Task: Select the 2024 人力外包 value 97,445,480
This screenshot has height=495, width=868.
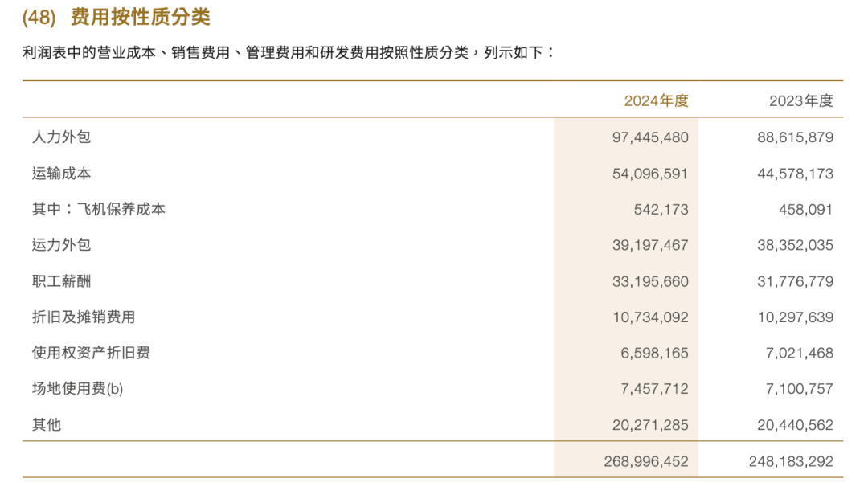Action: [650, 137]
